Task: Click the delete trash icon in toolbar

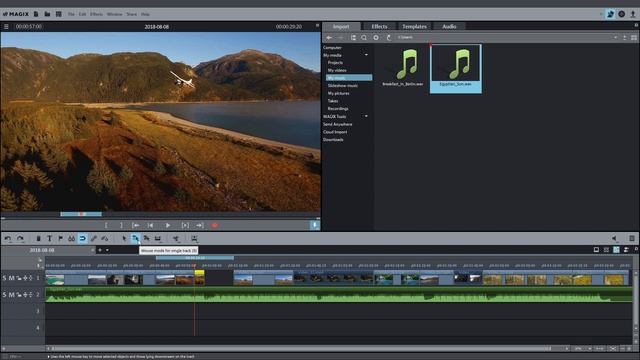Action: pyautogui.click(x=38, y=238)
